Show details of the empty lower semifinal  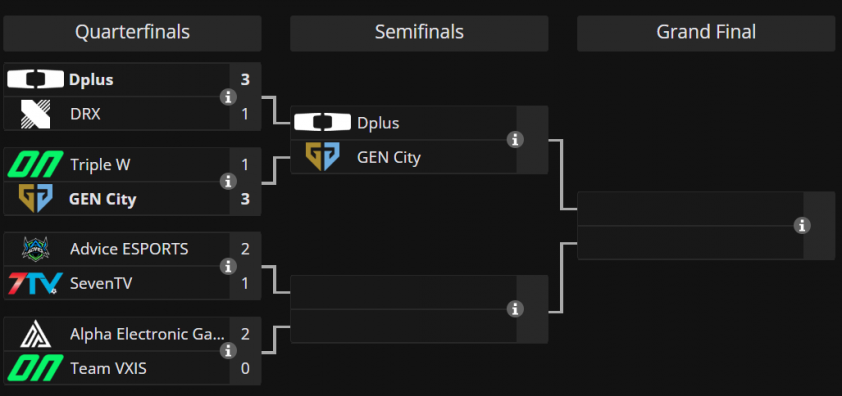(515, 309)
